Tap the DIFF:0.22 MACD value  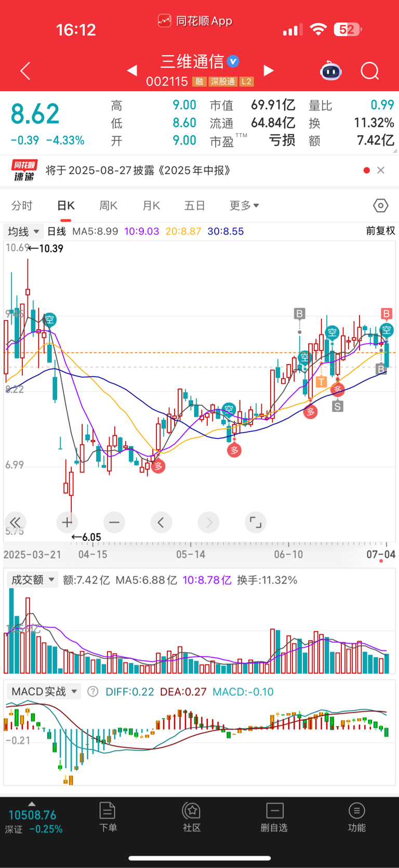coord(130,692)
